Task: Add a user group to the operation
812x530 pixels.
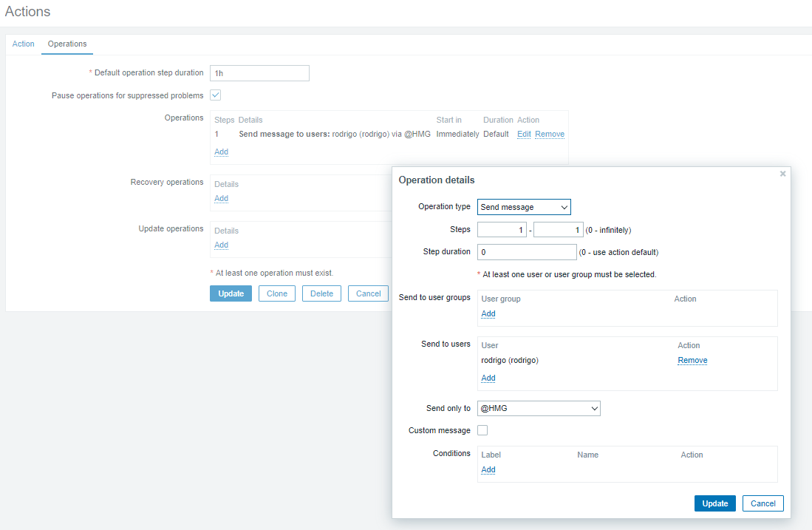Action: tap(488, 313)
